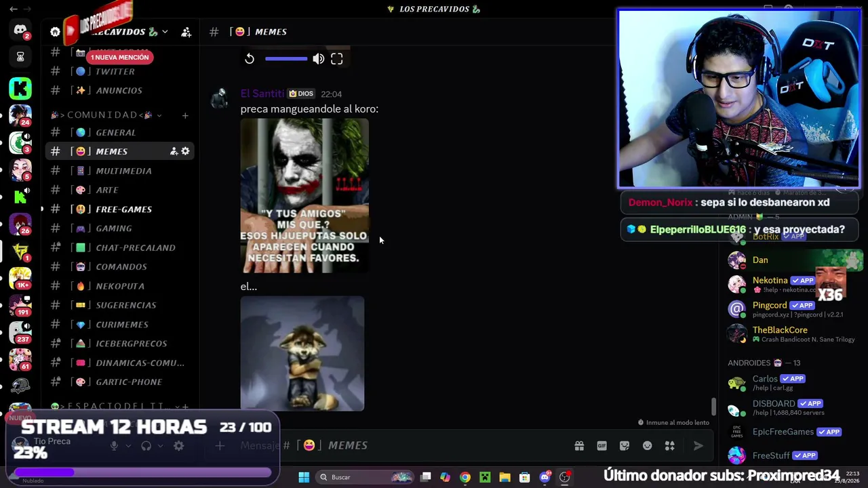Add a channel to COMUNIDAD category
The height and width of the screenshot is (488, 868).
click(184, 115)
